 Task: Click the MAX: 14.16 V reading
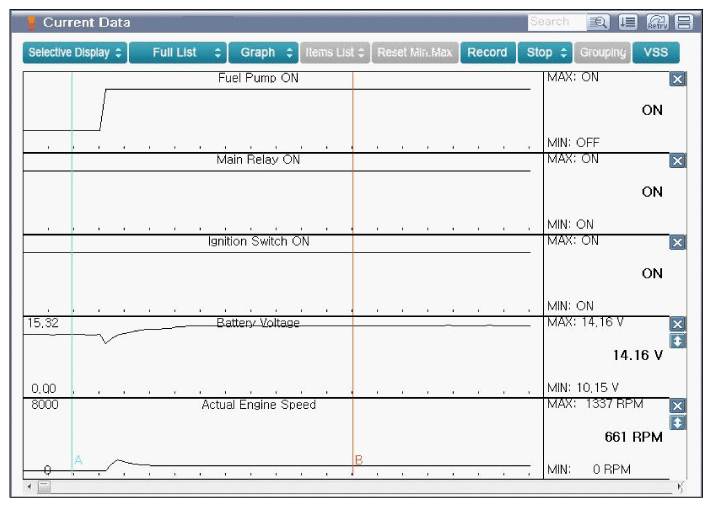(585, 322)
